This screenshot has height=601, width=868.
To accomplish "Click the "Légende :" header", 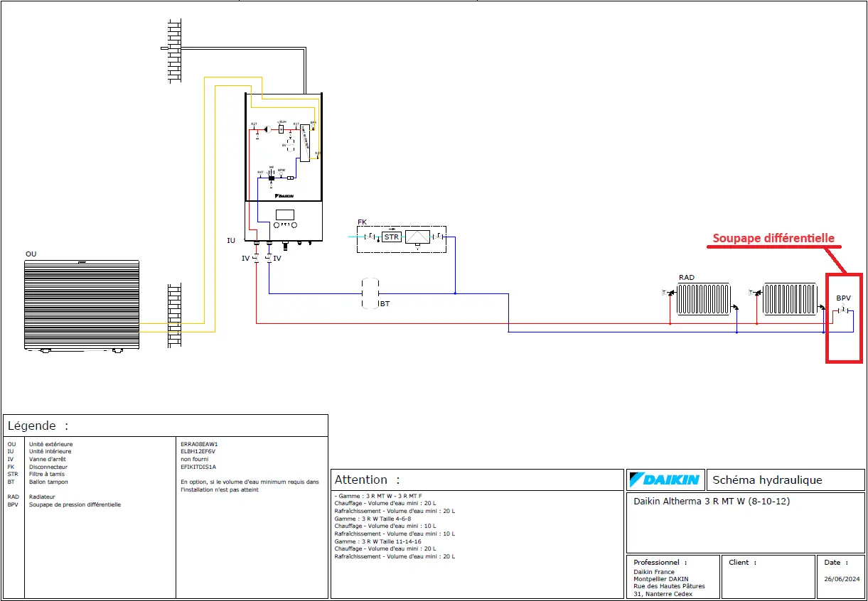I will click(38, 426).
